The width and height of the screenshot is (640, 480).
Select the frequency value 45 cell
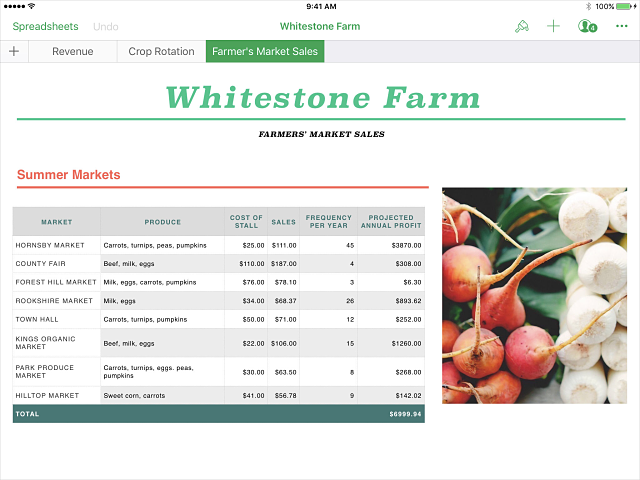click(329, 245)
